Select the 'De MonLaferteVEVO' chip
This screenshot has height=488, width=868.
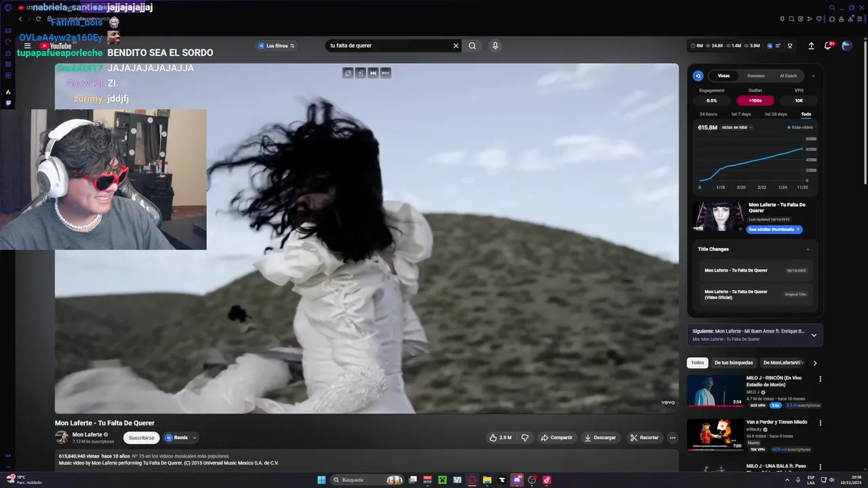pos(783,363)
